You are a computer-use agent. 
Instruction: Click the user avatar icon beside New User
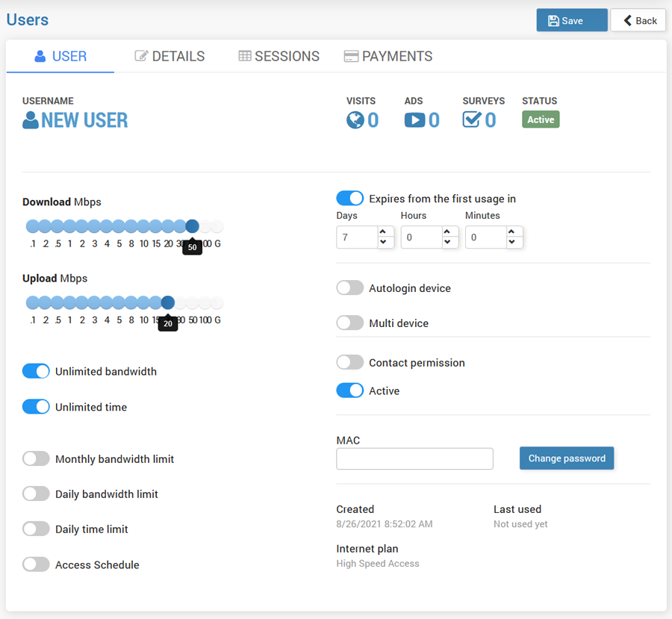tap(31, 120)
